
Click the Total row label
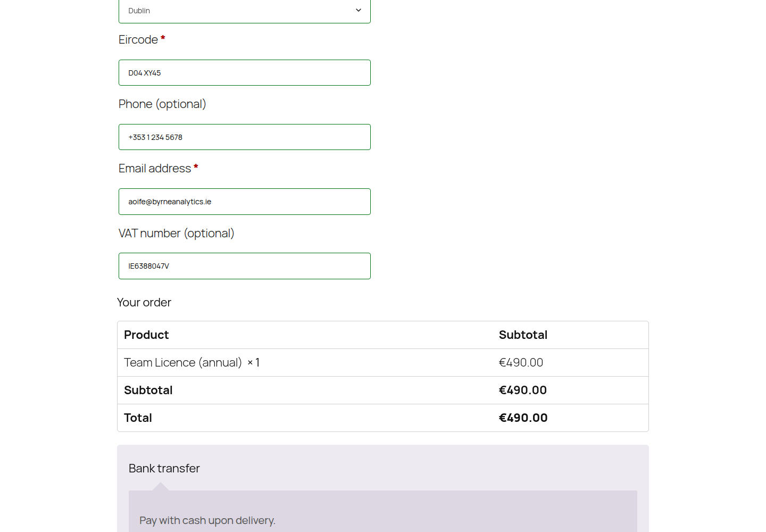[138, 418]
